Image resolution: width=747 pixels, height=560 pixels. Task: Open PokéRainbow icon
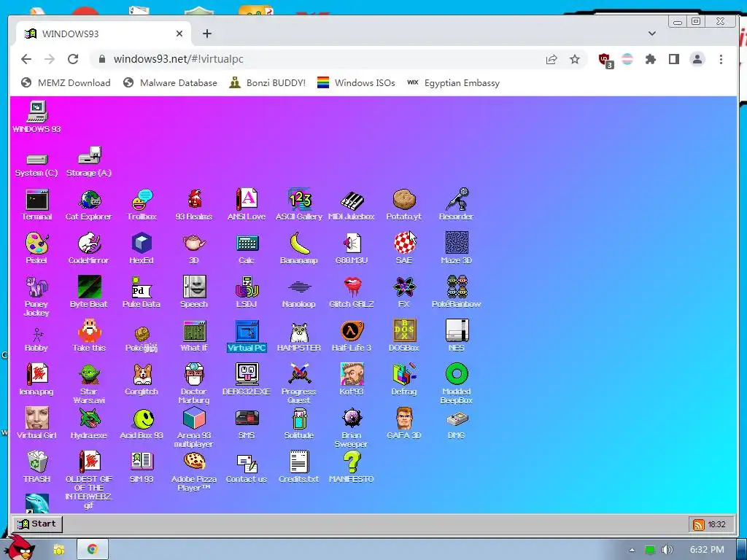click(x=457, y=292)
